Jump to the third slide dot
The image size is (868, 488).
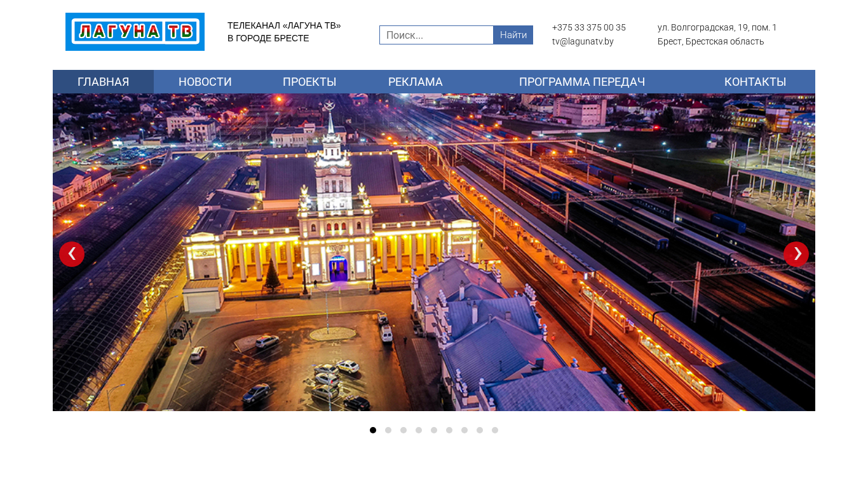(x=419, y=430)
